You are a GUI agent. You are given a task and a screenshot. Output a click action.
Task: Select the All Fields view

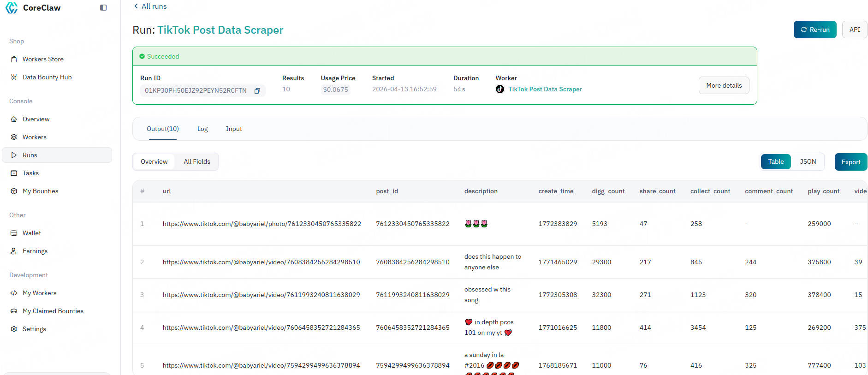(196, 162)
